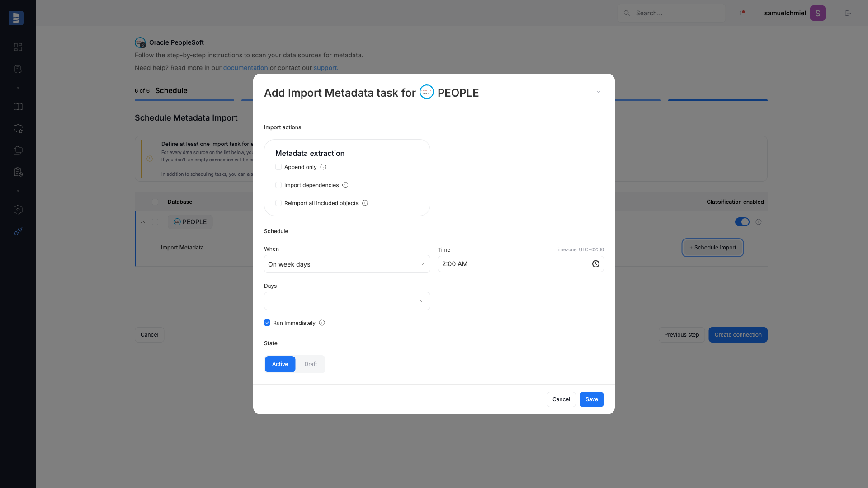Open the open-book glossary icon in sidebar
Viewport: 868px width, 488px height.
pos(18,107)
